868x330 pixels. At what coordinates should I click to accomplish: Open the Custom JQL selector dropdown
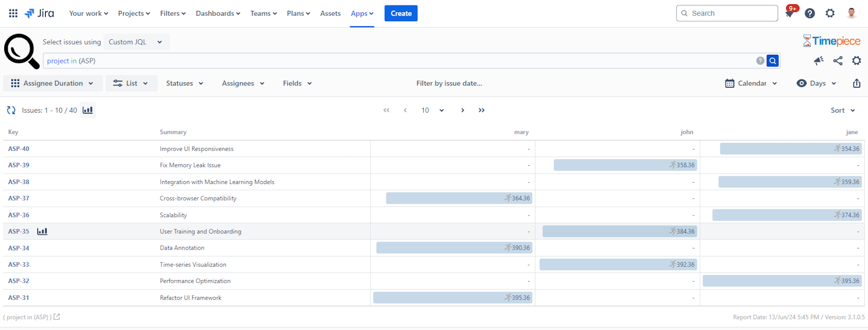click(x=136, y=42)
